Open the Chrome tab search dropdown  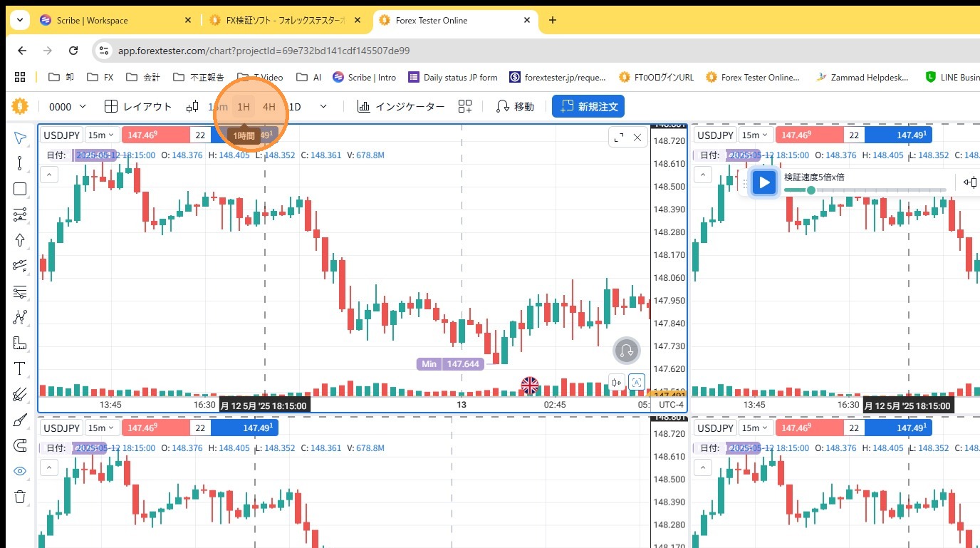point(19,20)
